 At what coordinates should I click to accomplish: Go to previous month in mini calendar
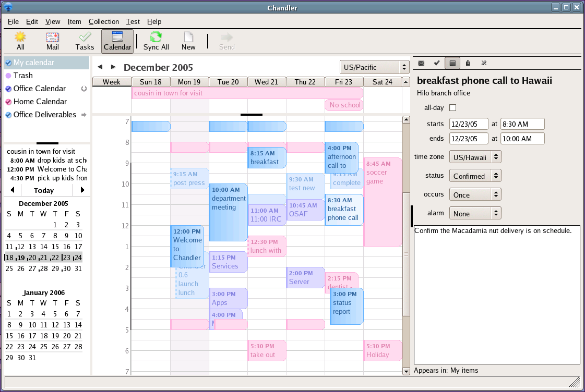tap(13, 190)
